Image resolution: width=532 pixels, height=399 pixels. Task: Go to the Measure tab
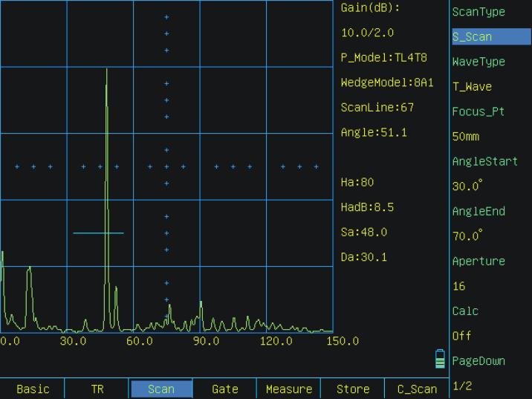point(289,389)
